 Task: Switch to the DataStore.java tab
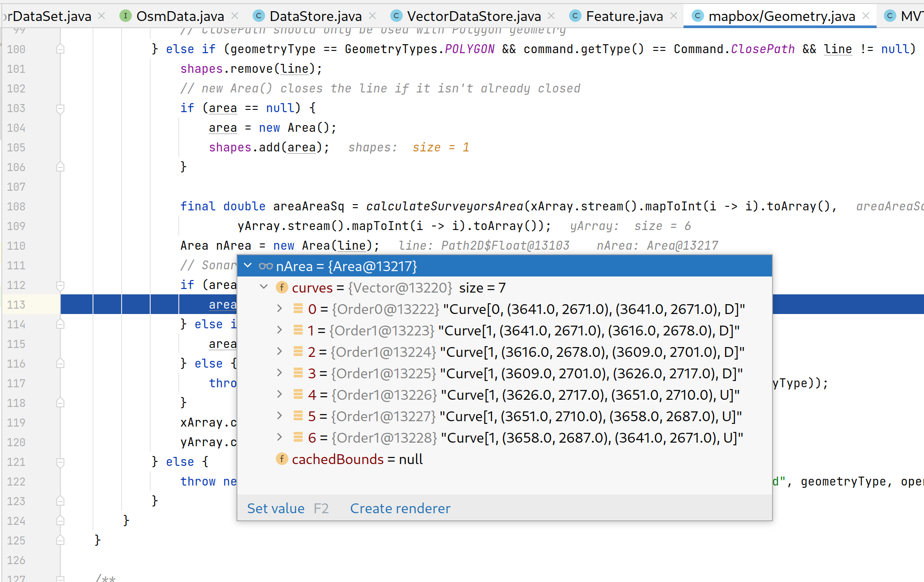(x=315, y=16)
